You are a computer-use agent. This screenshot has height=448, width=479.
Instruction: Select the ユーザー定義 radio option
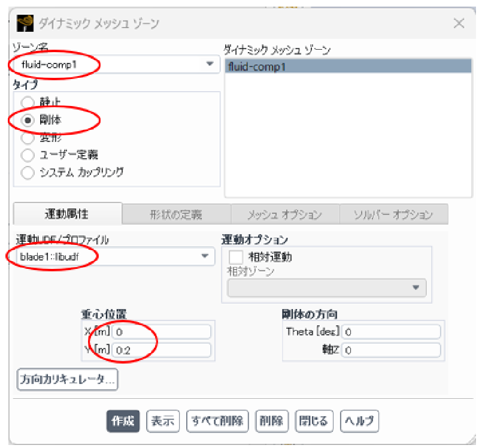coord(28,155)
